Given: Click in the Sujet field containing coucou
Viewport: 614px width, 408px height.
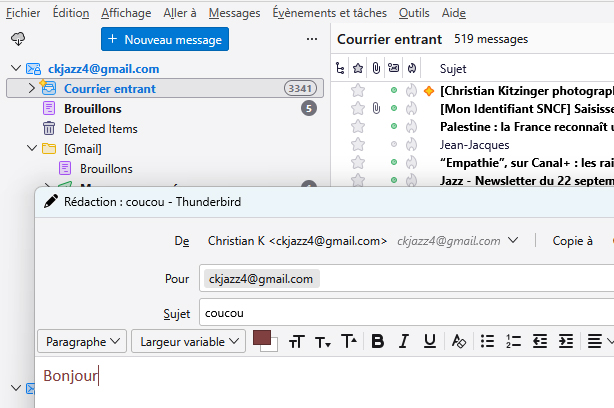Looking at the screenshot, I should point(406,312).
